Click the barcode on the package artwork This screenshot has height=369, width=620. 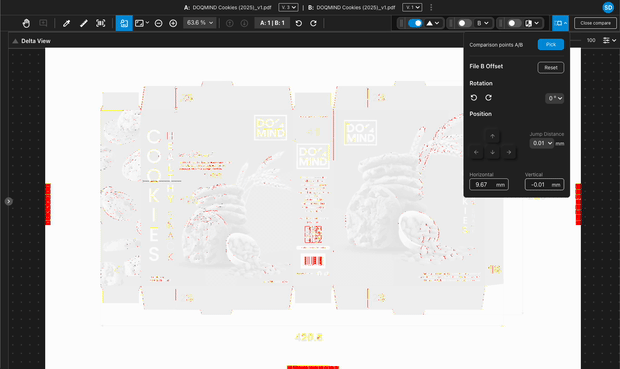pos(313,261)
